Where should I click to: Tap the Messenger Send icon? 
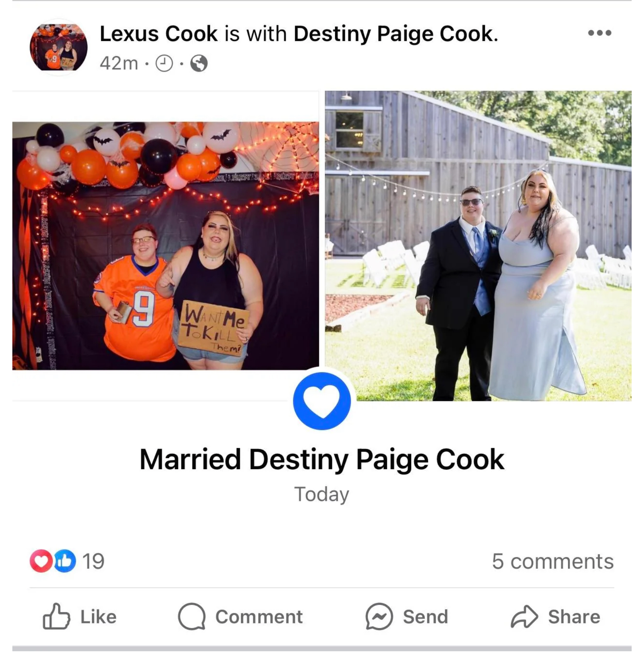pyautogui.click(x=379, y=616)
